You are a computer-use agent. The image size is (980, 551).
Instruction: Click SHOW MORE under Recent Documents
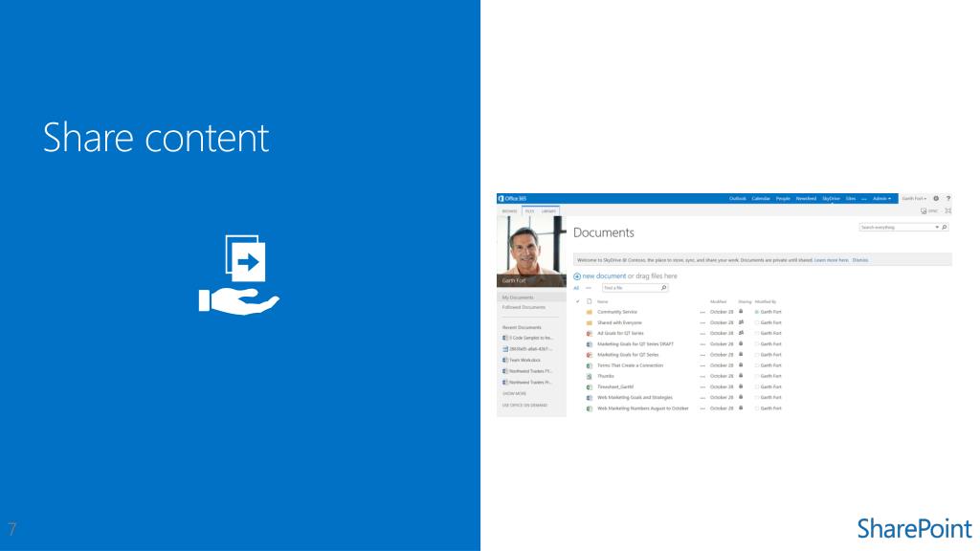point(514,394)
